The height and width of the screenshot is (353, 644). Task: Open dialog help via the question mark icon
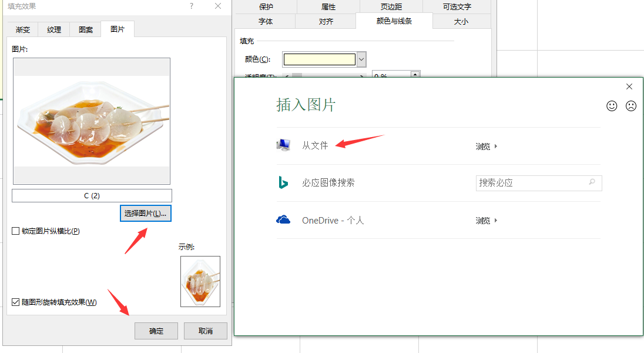tap(190, 6)
